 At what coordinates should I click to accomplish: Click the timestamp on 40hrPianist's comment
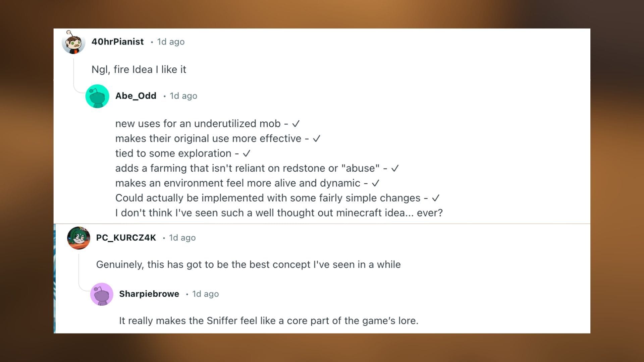170,42
